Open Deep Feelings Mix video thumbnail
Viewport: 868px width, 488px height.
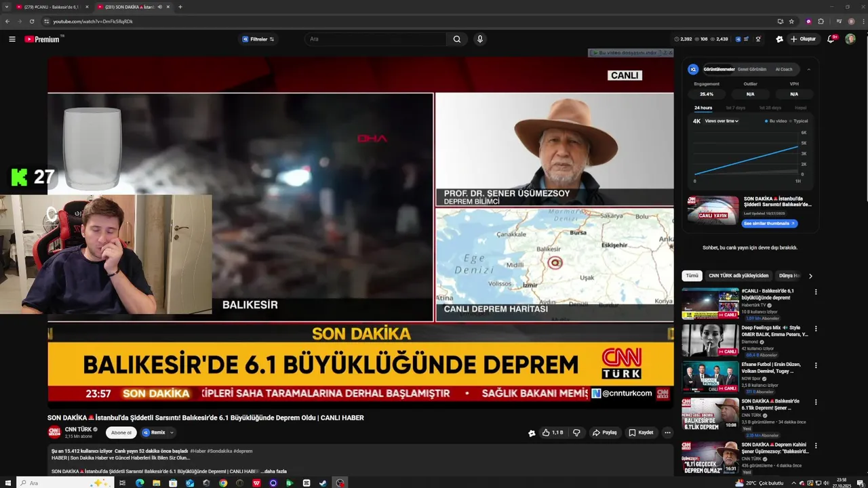click(x=710, y=340)
